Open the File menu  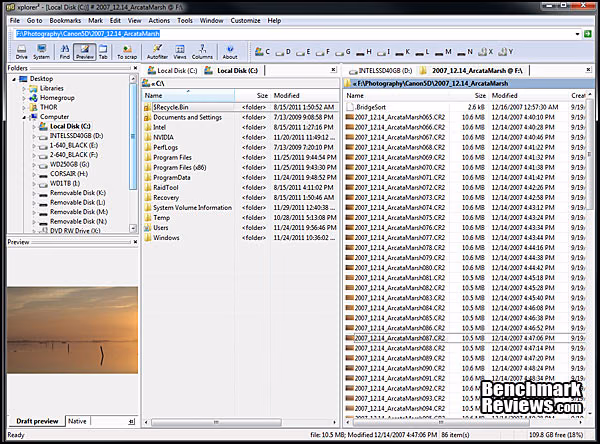point(15,21)
